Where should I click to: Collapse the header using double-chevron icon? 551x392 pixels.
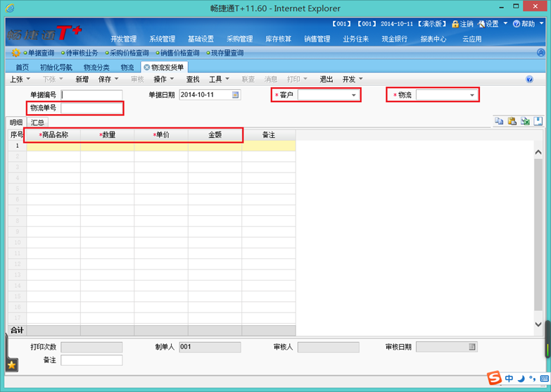coord(541,53)
